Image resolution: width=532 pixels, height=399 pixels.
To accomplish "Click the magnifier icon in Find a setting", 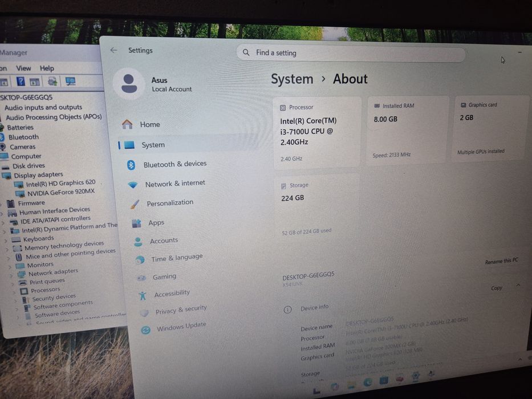I will (246, 52).
